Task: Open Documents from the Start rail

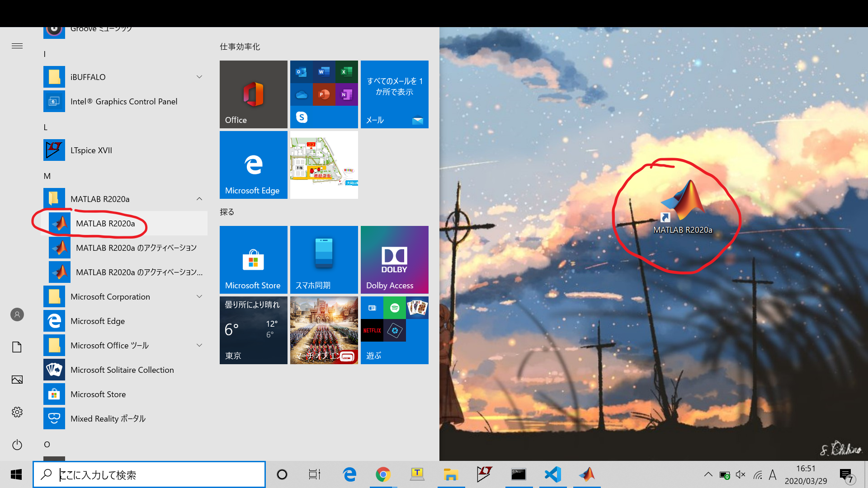Action: [x=17, y=347]
